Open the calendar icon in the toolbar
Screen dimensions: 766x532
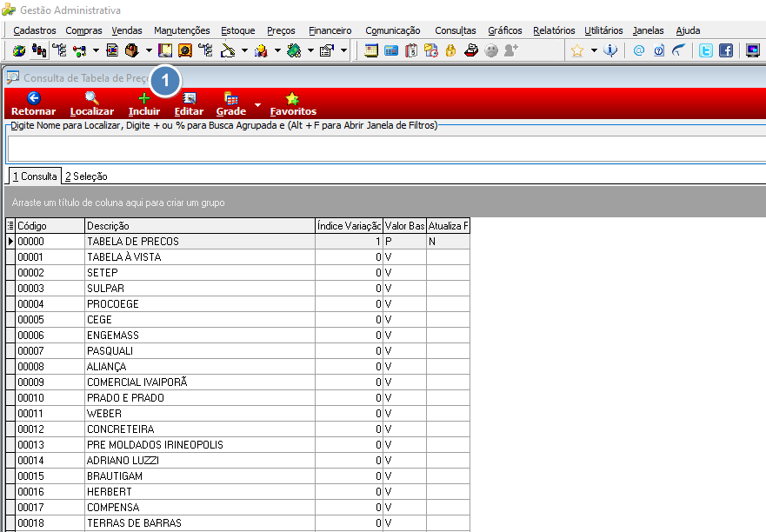click(371, 50)
